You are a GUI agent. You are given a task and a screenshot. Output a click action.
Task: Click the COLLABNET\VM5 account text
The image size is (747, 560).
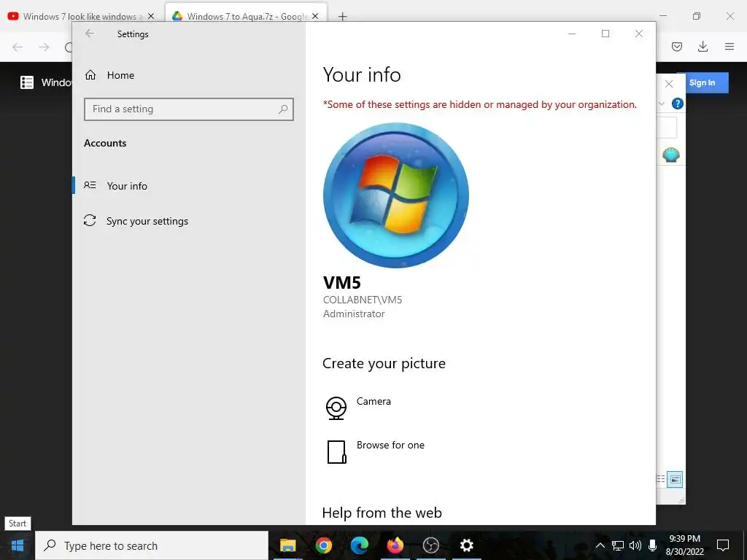coord(363,300)
